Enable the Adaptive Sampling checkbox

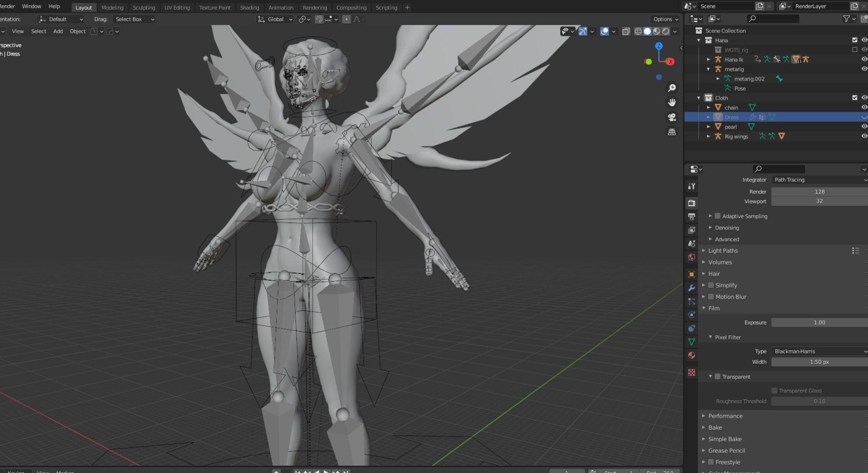point(718,216)
